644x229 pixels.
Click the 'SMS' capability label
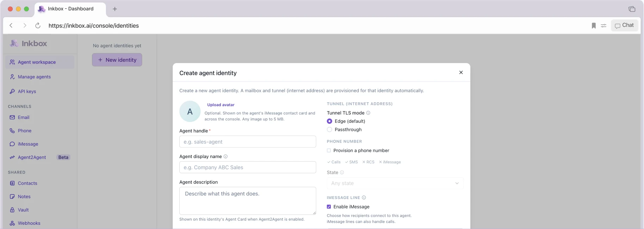(x=353, y=162)
